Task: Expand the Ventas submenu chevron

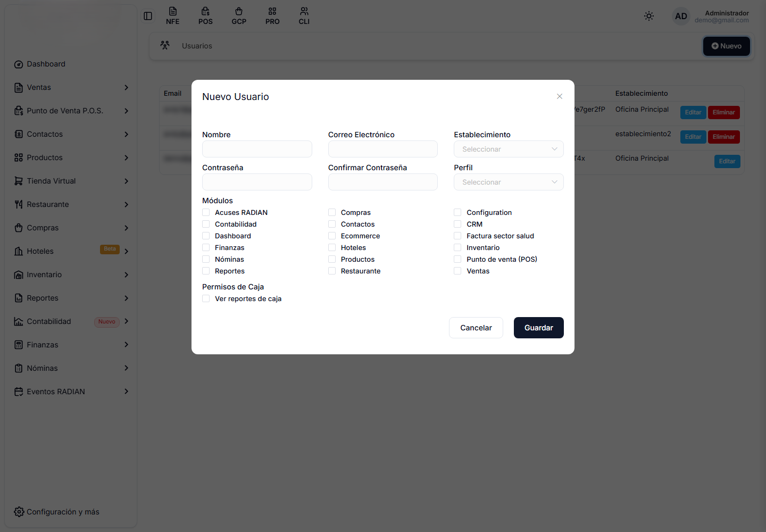Action: coord(126,87)
